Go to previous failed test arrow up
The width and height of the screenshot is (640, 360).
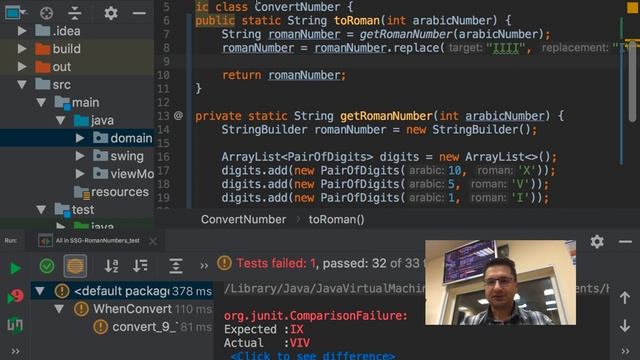click(x=624, y=298)
